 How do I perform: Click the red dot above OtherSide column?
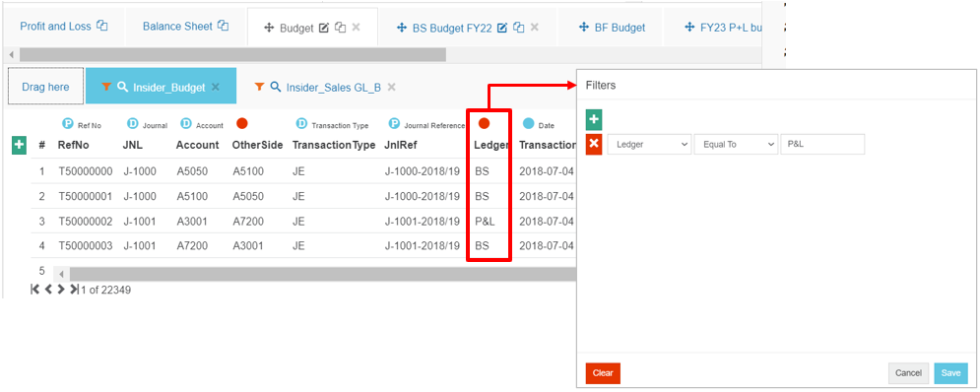coord(242,124)
